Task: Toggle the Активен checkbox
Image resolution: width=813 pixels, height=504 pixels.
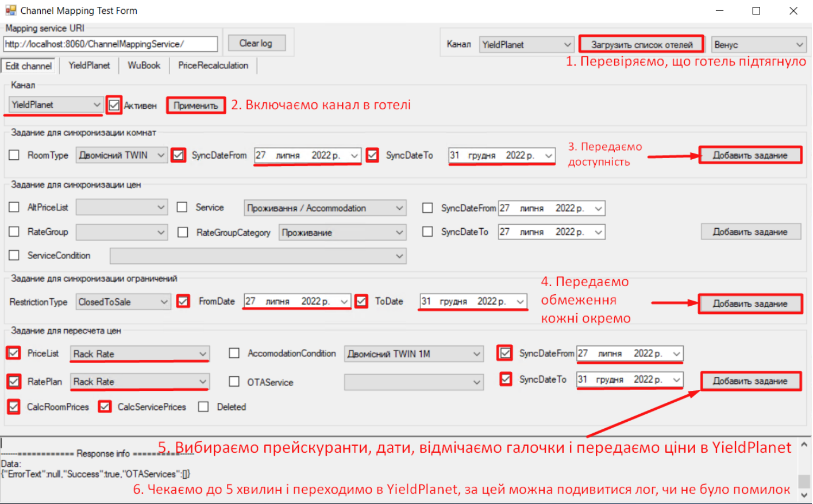Action: pos(114,105)
